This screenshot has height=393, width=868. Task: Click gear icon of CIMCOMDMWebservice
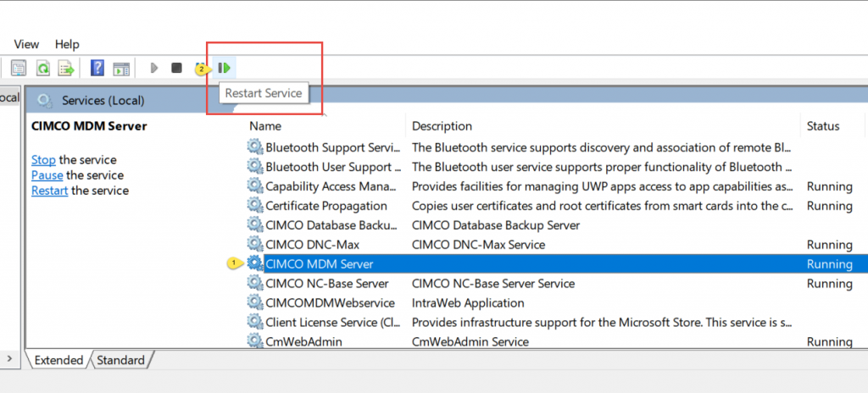click(254, 302)
